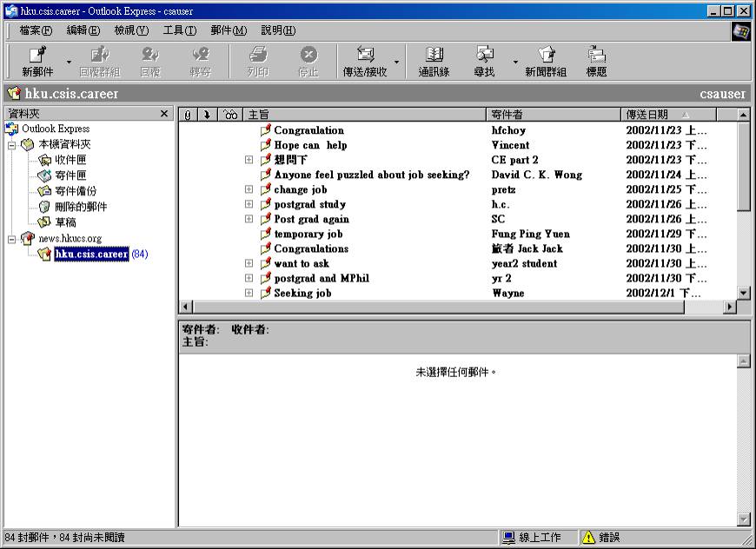Expand the 想問下 message thread
The image size is (756, 549).
(x=249, y=160)
